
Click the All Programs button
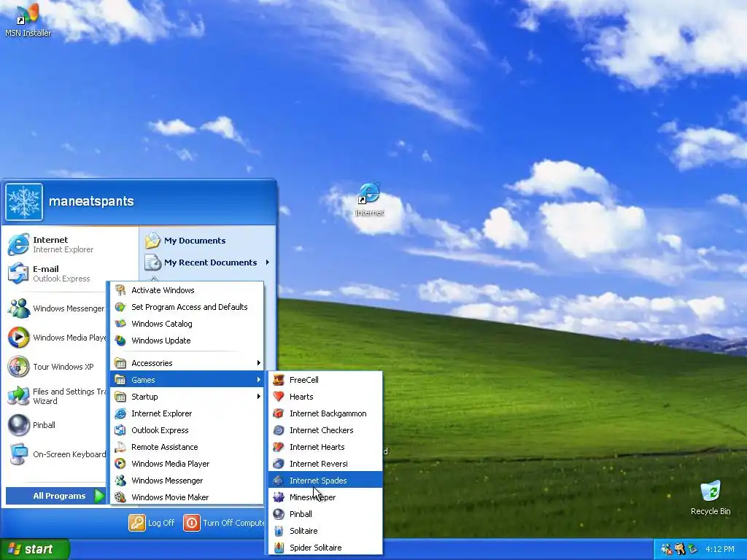[55, 496]
